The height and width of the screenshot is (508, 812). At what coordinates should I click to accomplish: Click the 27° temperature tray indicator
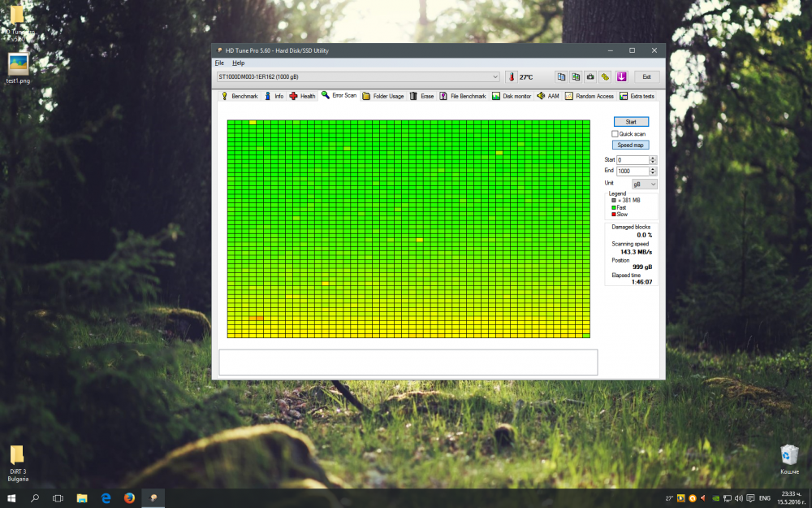[x=669, y=498]
